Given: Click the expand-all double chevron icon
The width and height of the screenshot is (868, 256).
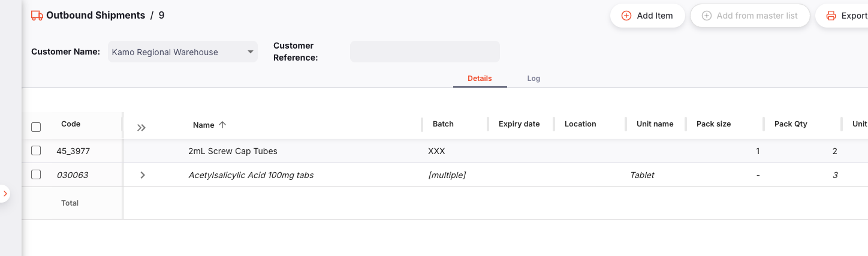Looking at the screenshot, I should point(141,127).
